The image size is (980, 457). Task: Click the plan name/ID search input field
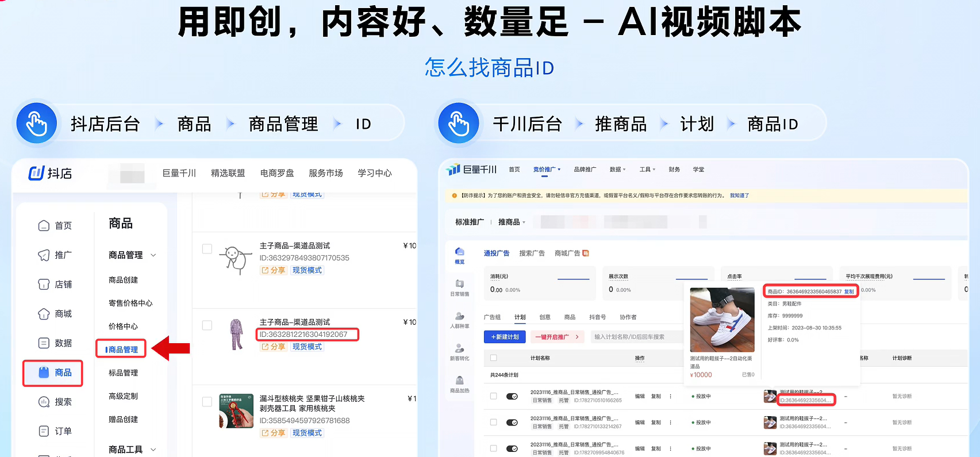635,337
